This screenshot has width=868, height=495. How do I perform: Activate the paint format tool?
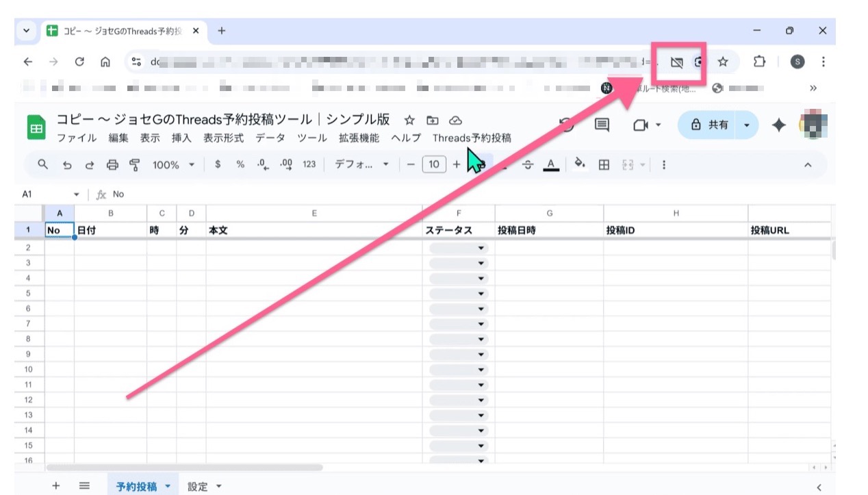135,164
